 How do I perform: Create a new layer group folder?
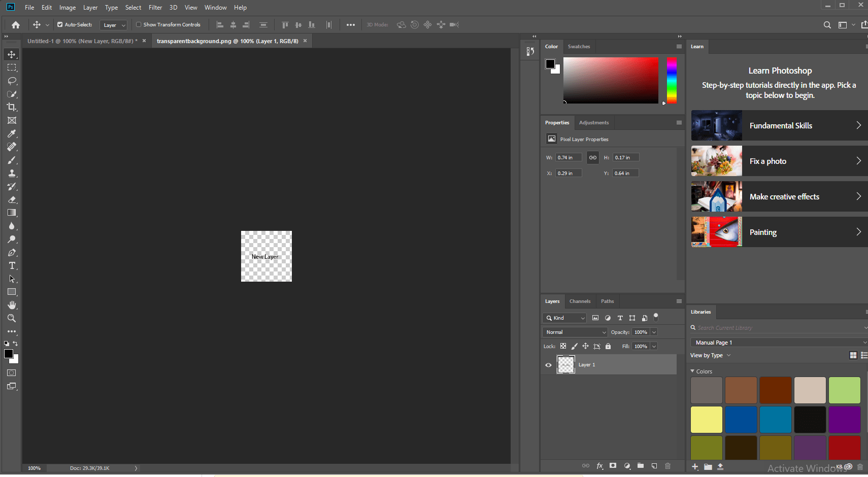point(641,466)
